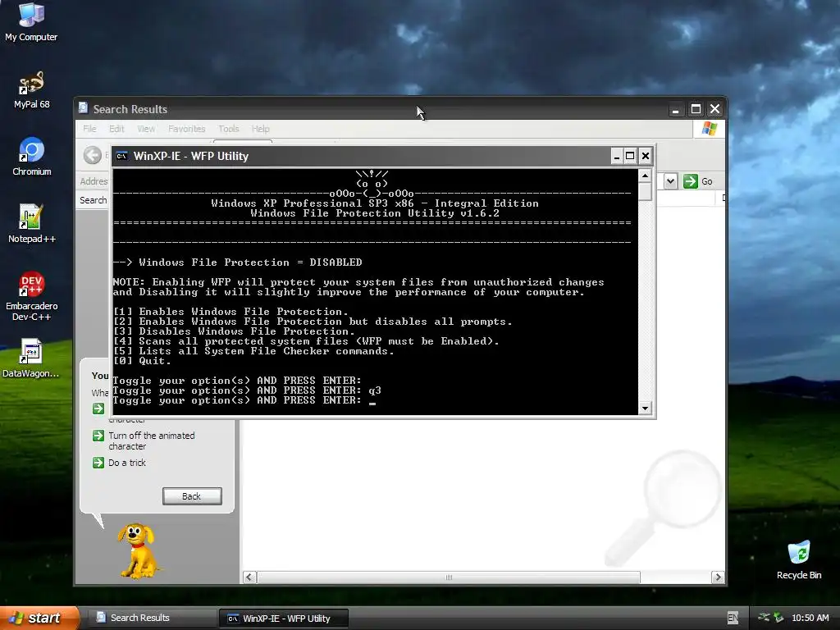
Task: Click green arrow beside Do a trick
Action: coord(98,463)
